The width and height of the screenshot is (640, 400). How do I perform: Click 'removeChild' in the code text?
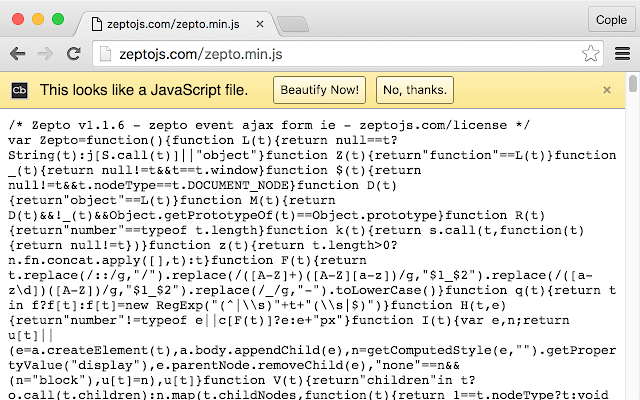(x=300, y=365)
